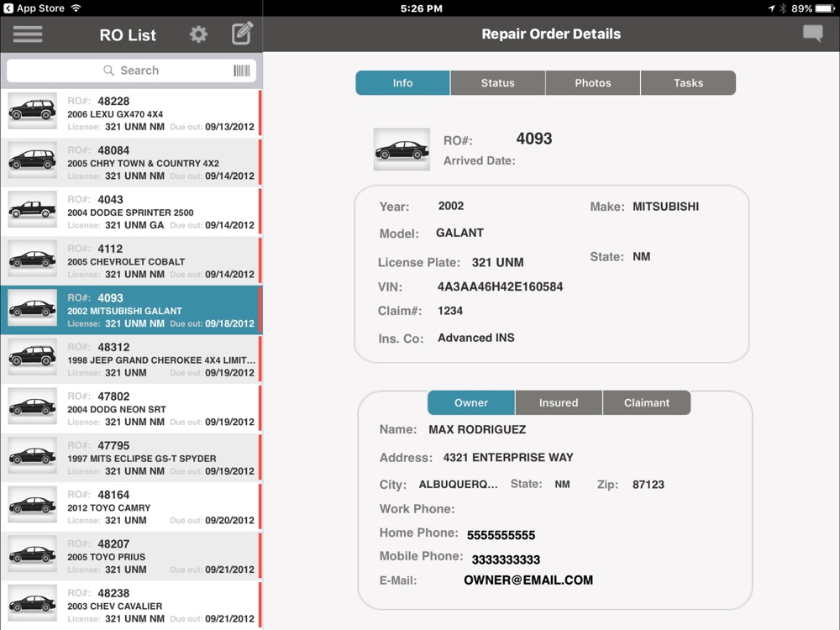Select the Info tab
The width and height of the screenshot is (840, 630).
point(402,83)
